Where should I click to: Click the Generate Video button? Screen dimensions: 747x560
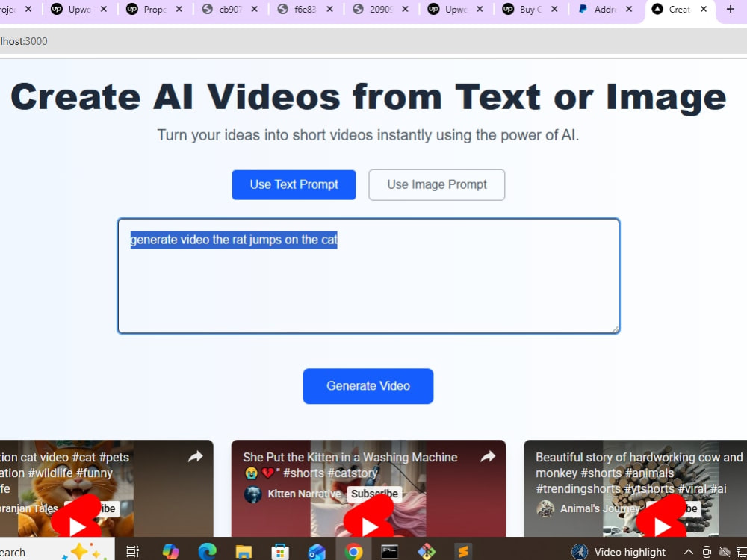[368, 386]
